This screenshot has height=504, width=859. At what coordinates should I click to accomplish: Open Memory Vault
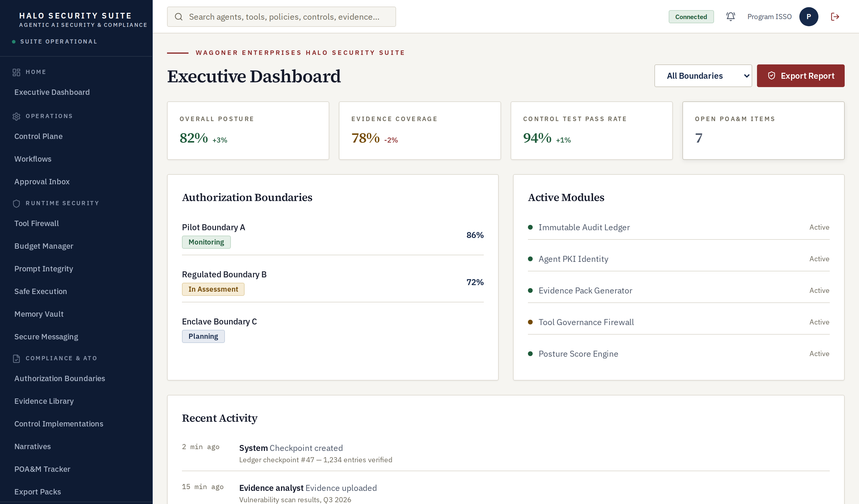[x=39, y=314]
